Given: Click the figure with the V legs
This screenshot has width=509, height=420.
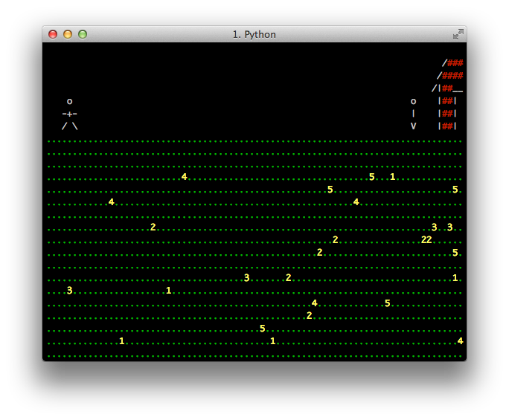Looking at the screenshot, I should pos(413,114).
